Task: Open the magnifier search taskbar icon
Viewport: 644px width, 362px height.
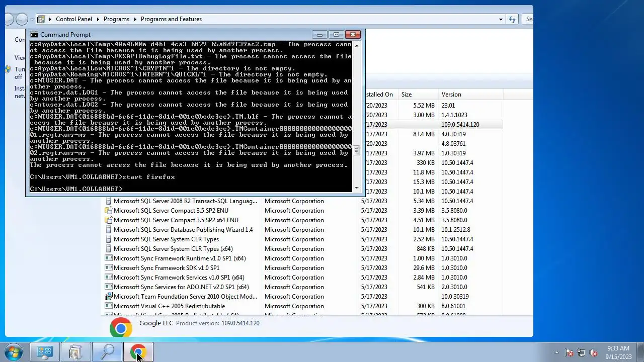Action: pyautogui.click(x=107, y=352)
